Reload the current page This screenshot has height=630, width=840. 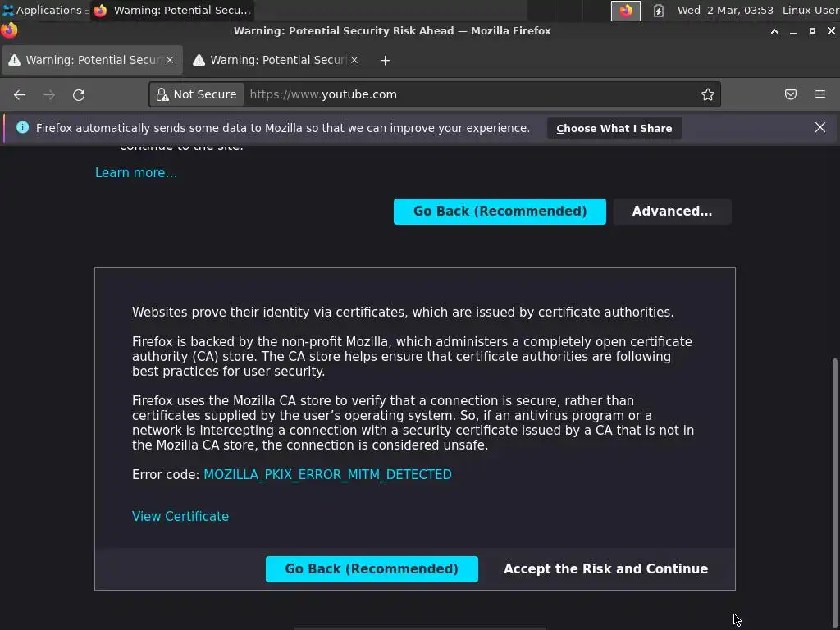79,95
